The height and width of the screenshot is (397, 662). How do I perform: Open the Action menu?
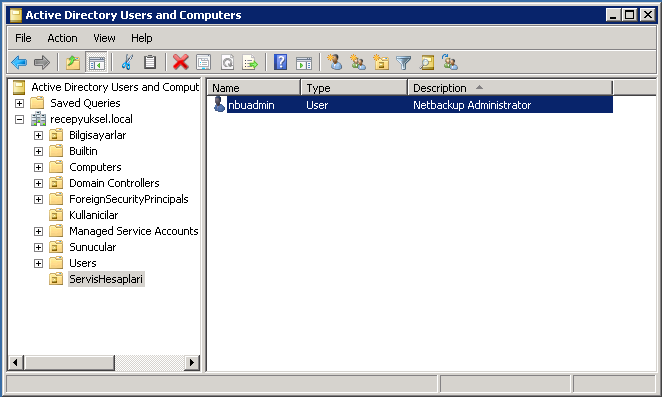(62, 38)
